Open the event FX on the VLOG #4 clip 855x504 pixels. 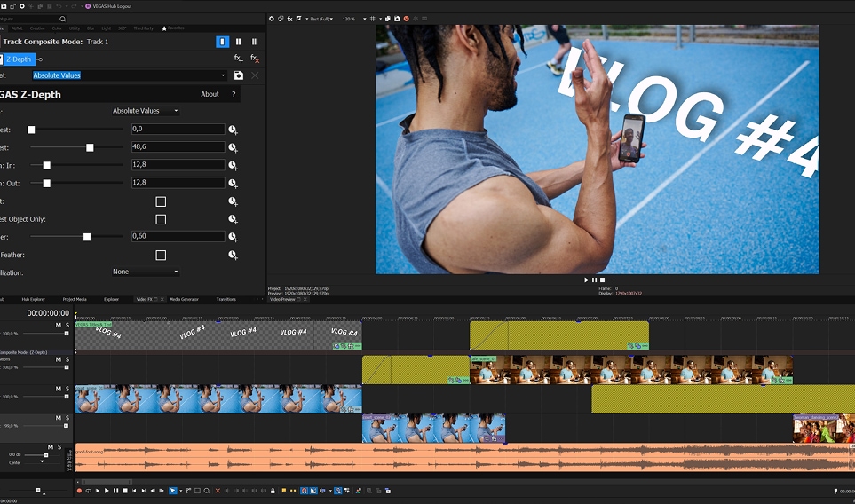pyautogui.click(x=352, y=346)
